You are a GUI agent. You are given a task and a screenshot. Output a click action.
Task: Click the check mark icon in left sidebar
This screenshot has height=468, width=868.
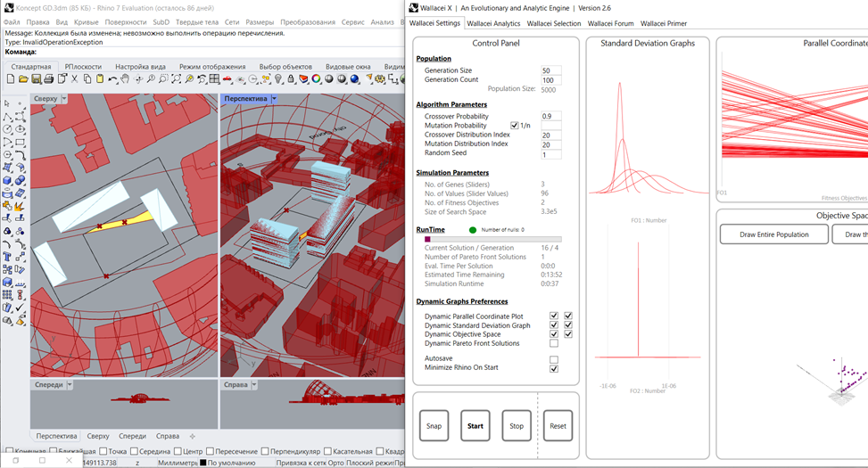(20, 308)
